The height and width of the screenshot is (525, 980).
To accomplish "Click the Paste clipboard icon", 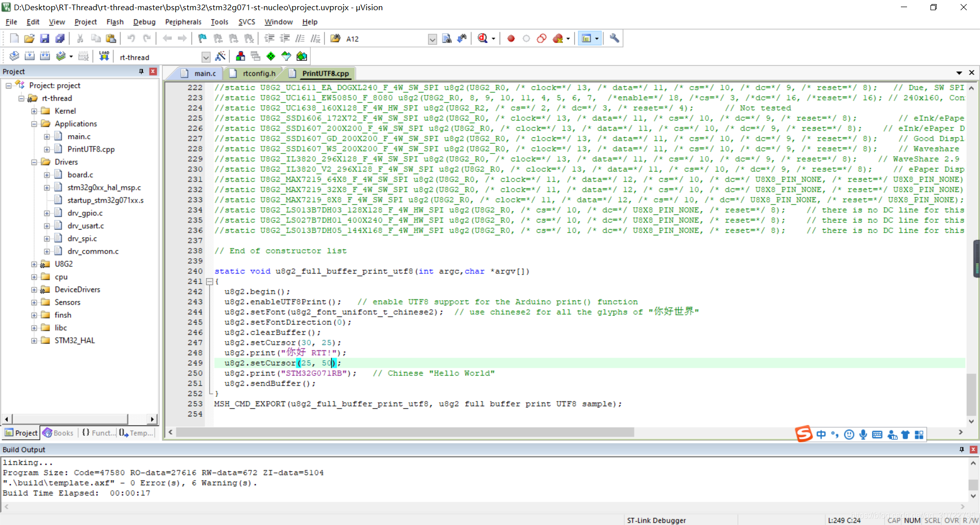I will (111, 38).
